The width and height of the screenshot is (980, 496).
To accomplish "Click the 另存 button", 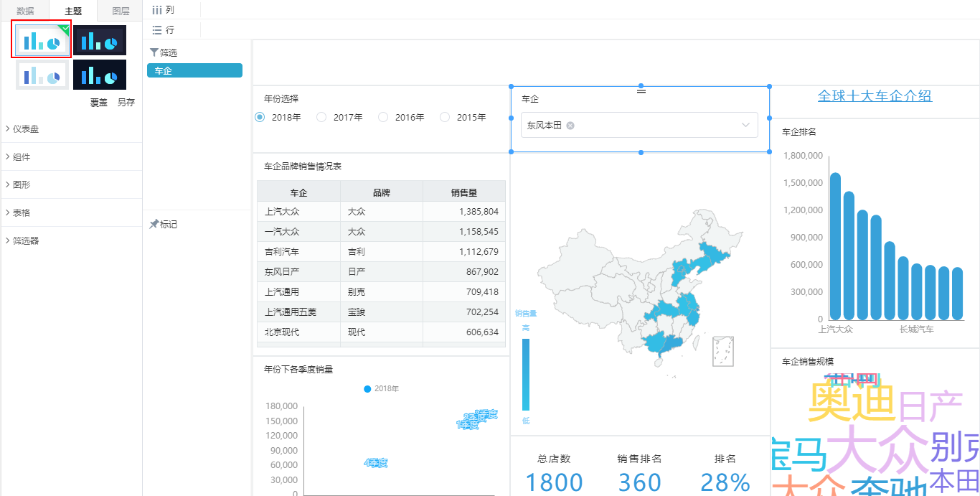I will (x=126, y=103).
